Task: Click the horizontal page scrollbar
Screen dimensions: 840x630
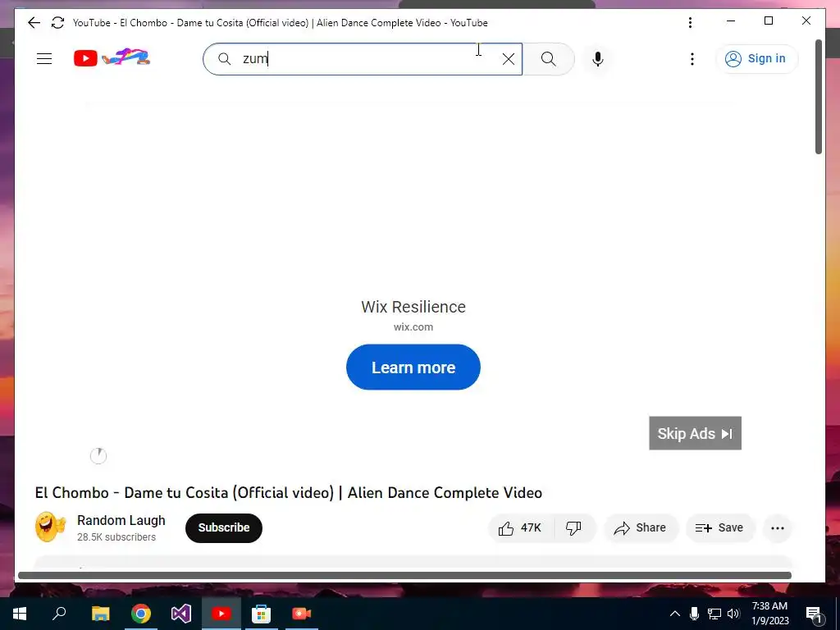Action: (404, 575)
